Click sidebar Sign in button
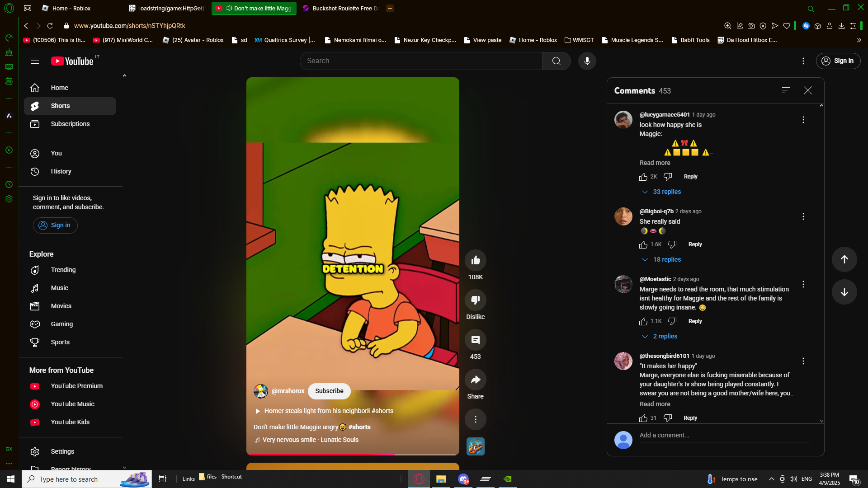 point(55,225)
